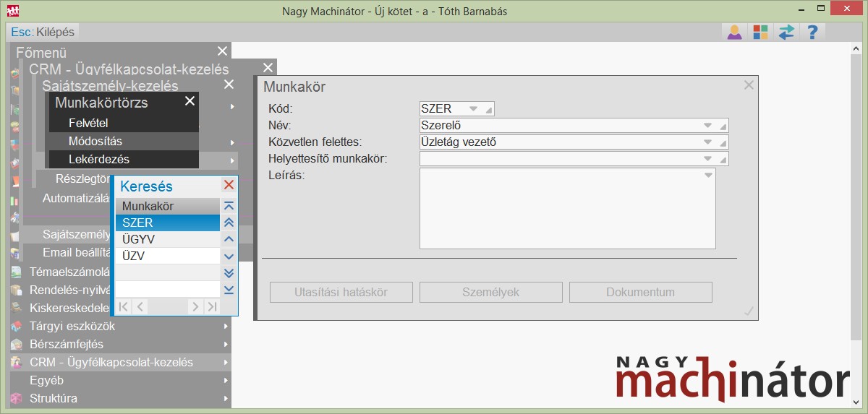Page up with double up chevron in Keresés

(x=229, y=223)
